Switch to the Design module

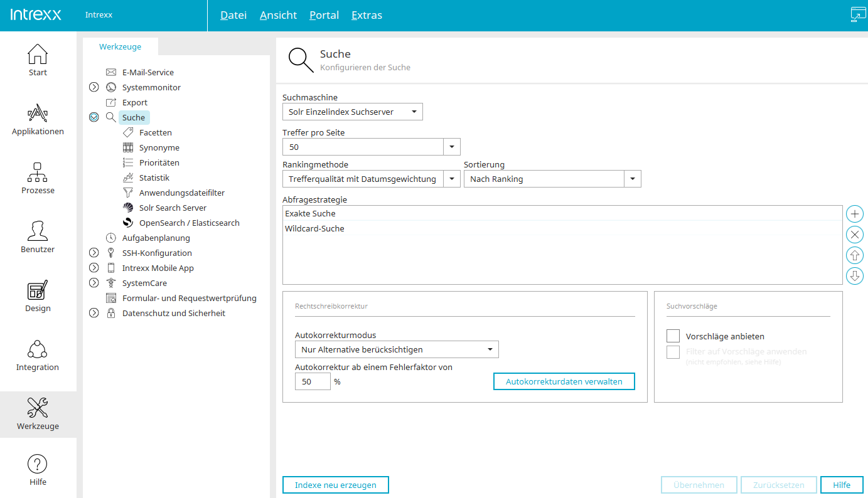38,296
